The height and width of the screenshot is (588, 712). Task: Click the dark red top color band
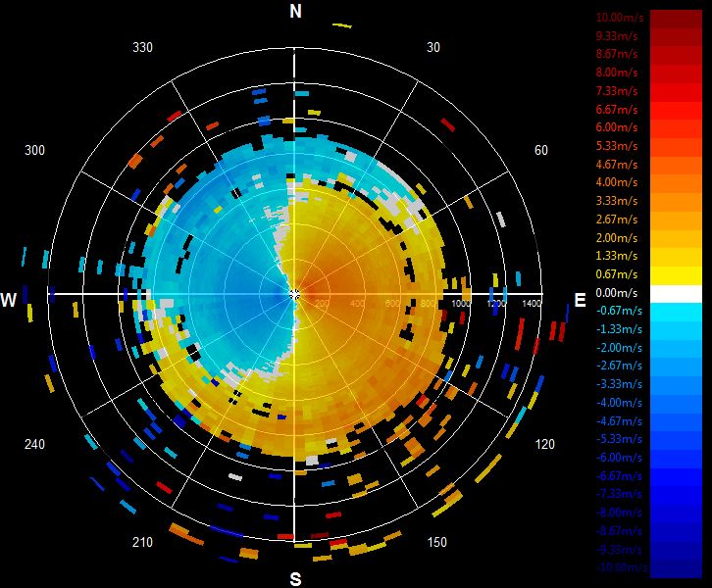[676, 19]
